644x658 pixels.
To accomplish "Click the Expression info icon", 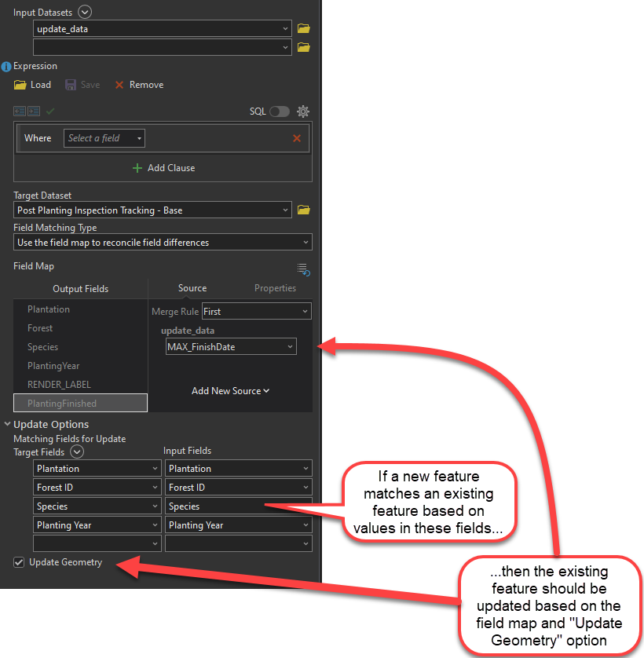I will (x=6, y=66).
